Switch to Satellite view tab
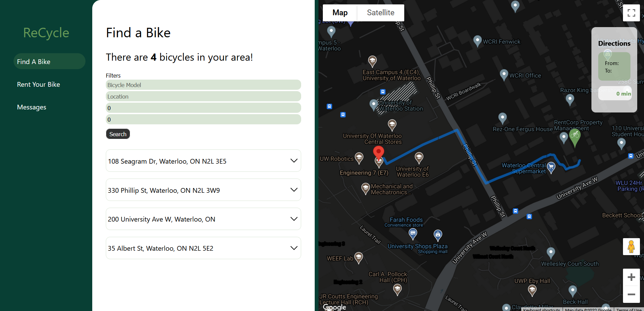Screen dimensions: 644x311 [x=380, y=13]
